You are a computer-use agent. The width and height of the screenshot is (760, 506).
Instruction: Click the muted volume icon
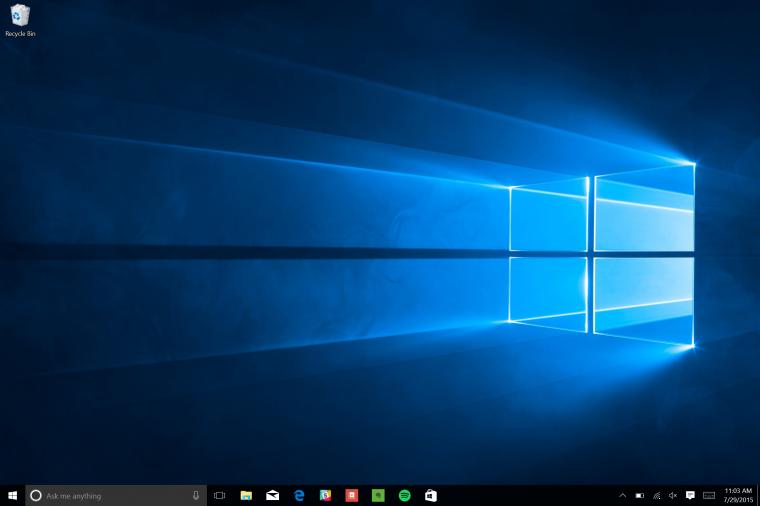point(673,495)
